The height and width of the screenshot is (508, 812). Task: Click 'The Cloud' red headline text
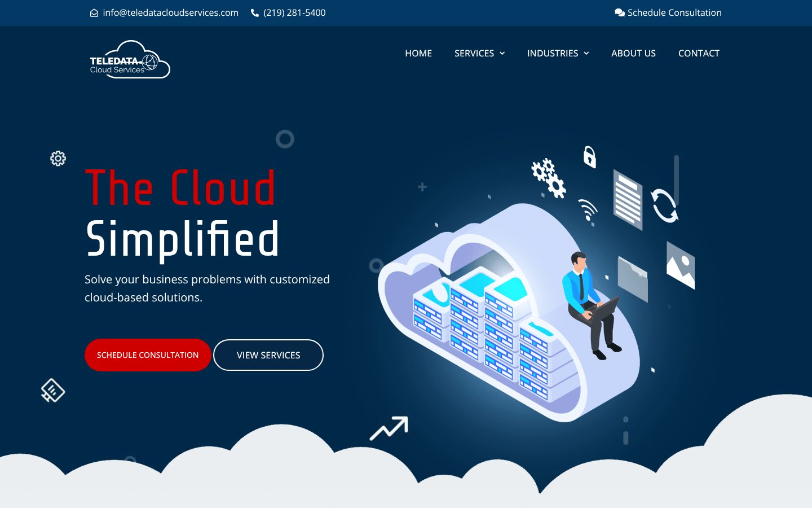click(180, 188)
